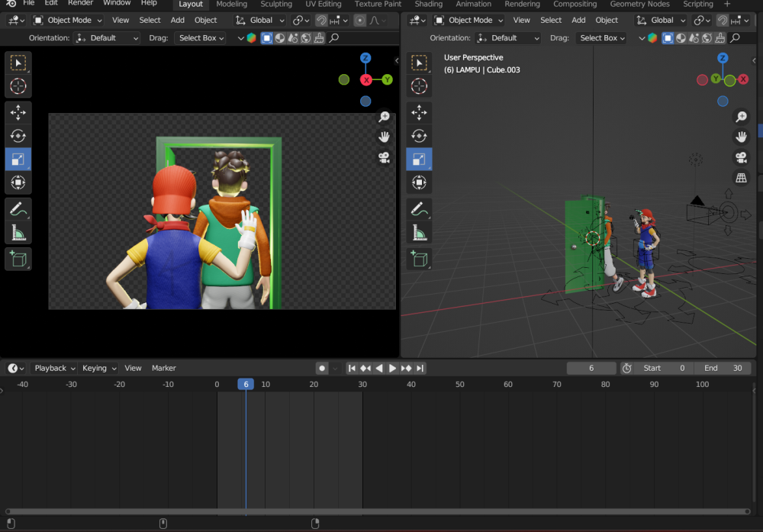The height and width of the screenshot is (532, 763).
Task: Select the Move tool in left viewport
Action: click(x=18, y=112)
